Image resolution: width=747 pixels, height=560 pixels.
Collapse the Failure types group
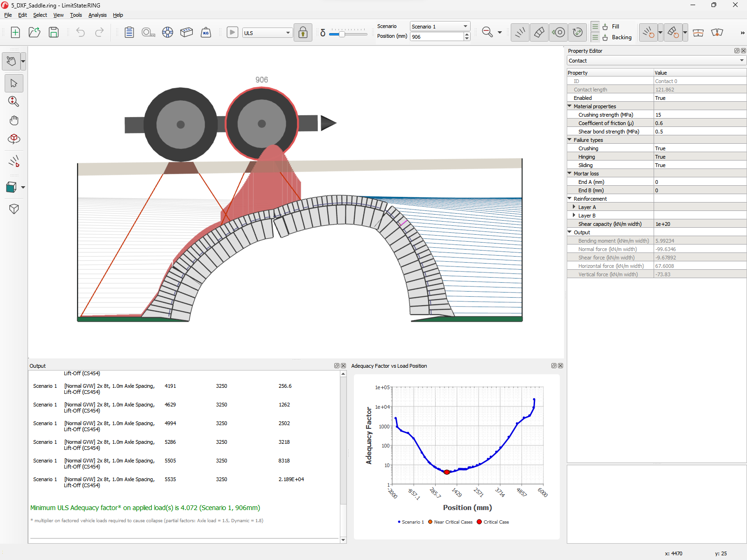[x=570, y=140]
